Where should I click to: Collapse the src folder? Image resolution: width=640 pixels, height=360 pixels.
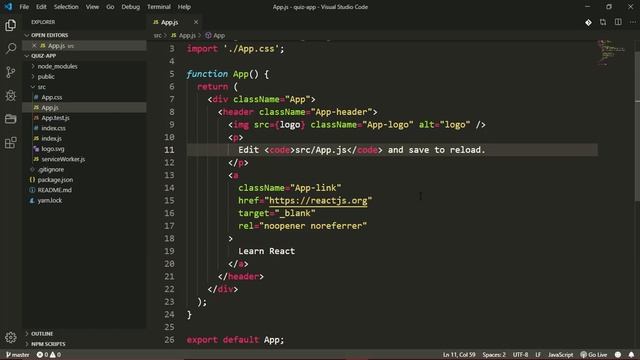41,87
